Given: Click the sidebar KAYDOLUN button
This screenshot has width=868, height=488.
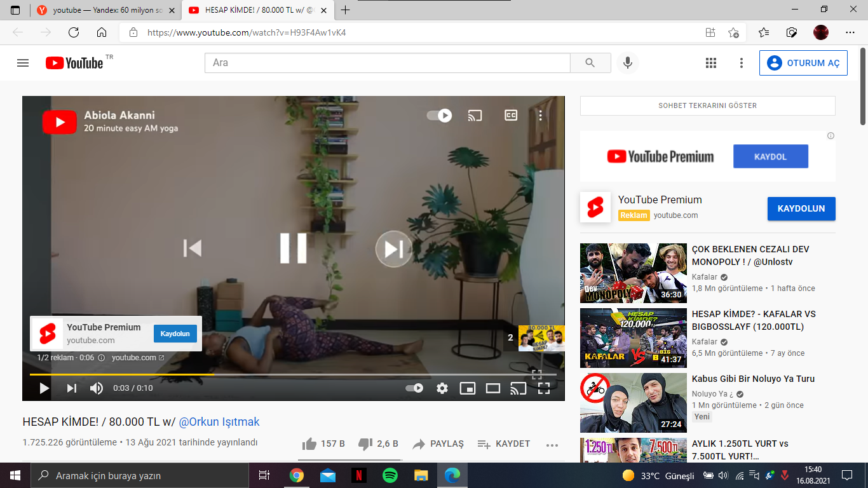Looking at the screenshot, I should (801, 208).
